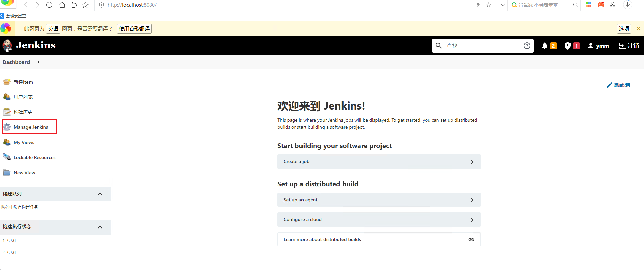Screen dimensions: 644x277
Task: Open the 金蝶云星空 bookmark
Action: pos(13,16)
